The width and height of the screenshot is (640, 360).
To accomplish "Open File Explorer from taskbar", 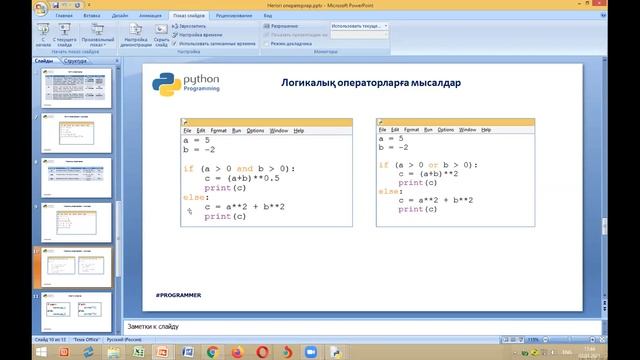I will [x=114, y=352].
